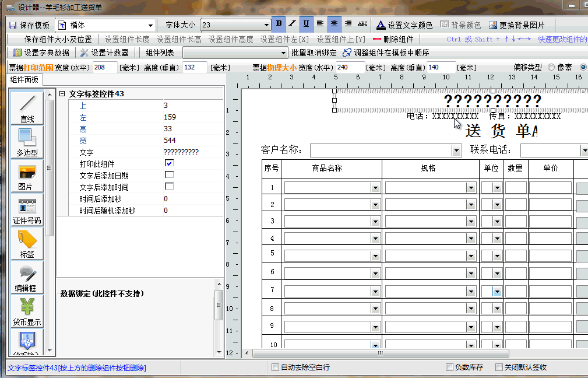588x378 pixels.
Task: Select the 证件号码 ID number component
Action: 27,209
